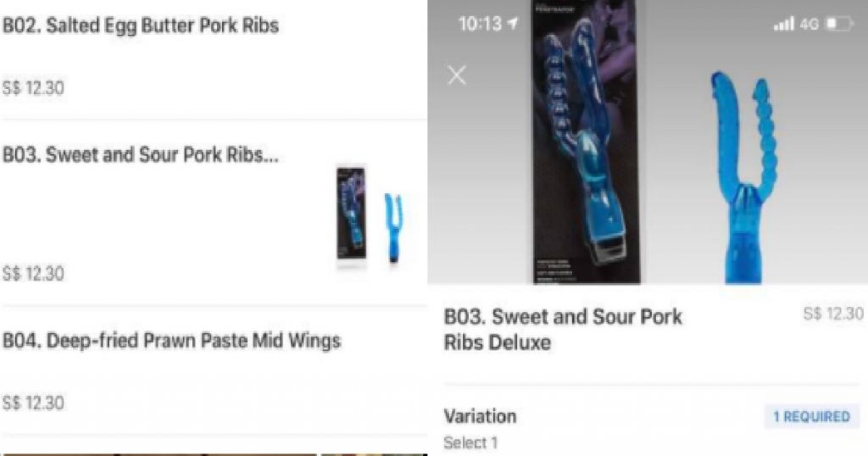Tap the cellular signal bars icon

(783, 24)
